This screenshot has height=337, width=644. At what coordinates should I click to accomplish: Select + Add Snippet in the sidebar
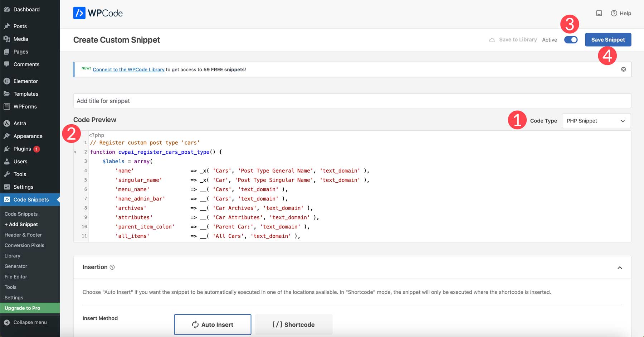click(x=21, y=225)
